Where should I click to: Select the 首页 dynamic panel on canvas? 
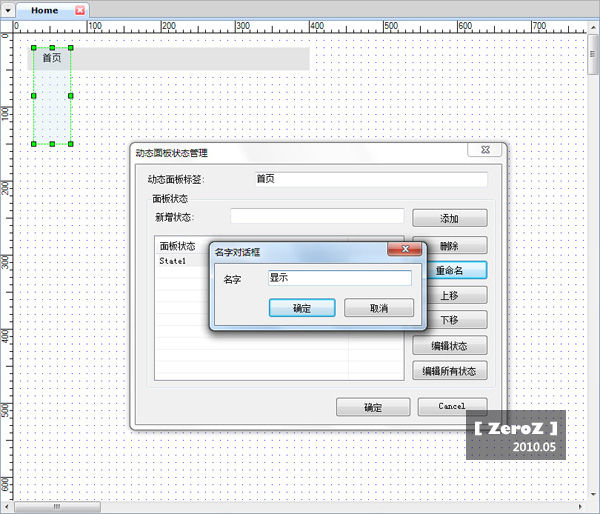click(x=52, y=96)
